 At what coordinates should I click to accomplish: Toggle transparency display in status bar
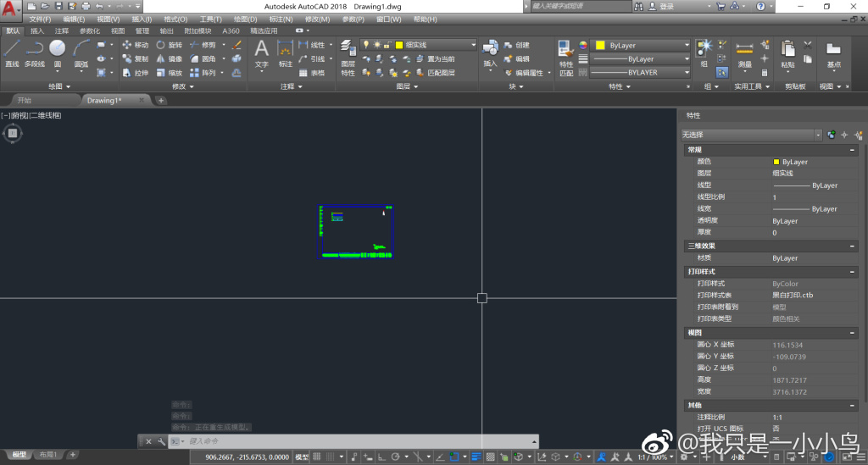(x=491, y=457)
